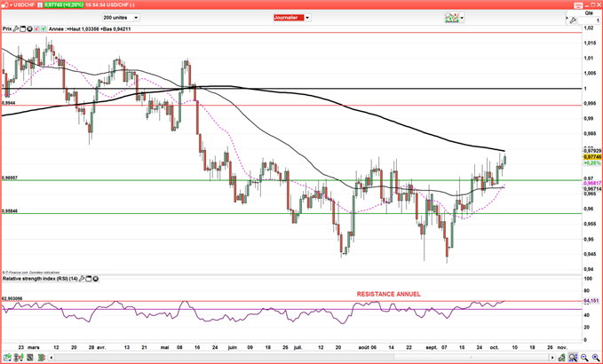Click the horizontal scrollbar left arrow

pos(52,358)
